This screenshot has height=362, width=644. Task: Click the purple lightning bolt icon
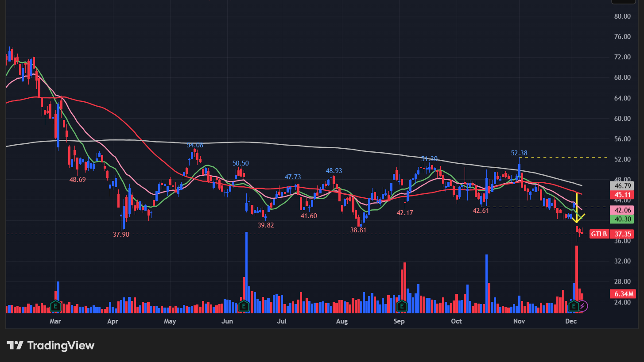(x=583, y=306)
